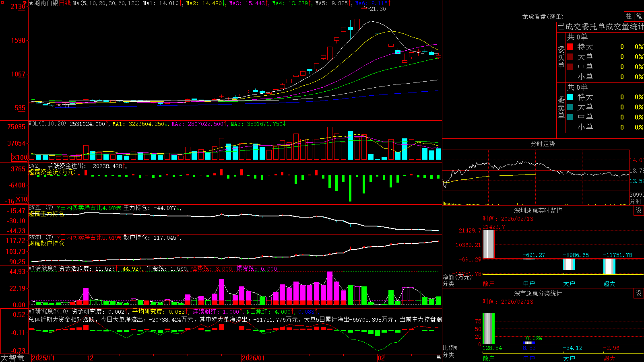The image size is (644, 362).
Task: Switch 龙虎看盘 to 笔 view
Action: (639, 16)
